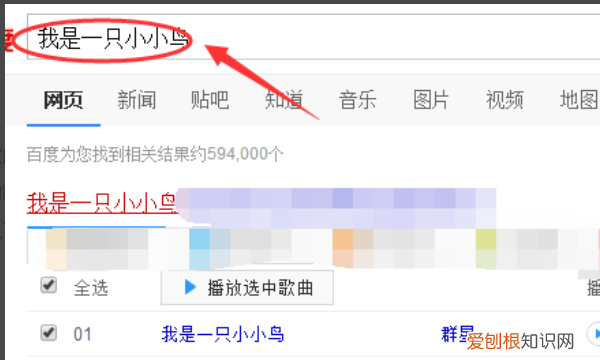Uncheck the checkbox for song 01
This screenshot has height=360, width=600.
(49, 333)
